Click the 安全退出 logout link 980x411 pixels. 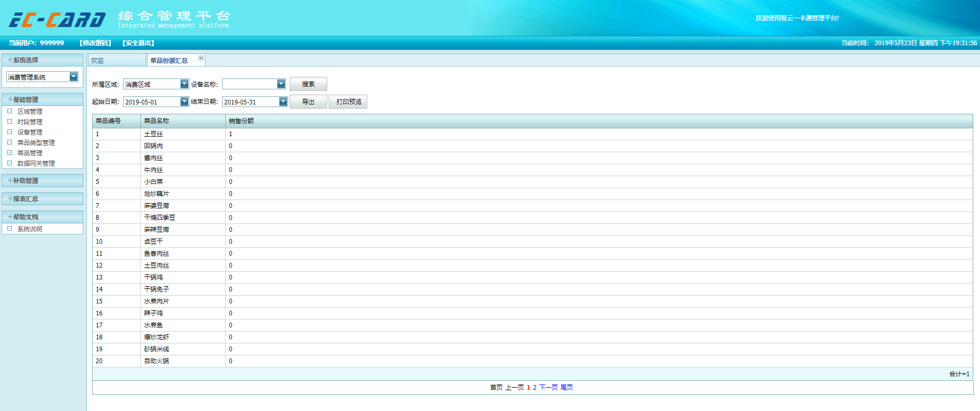(138, 43)
